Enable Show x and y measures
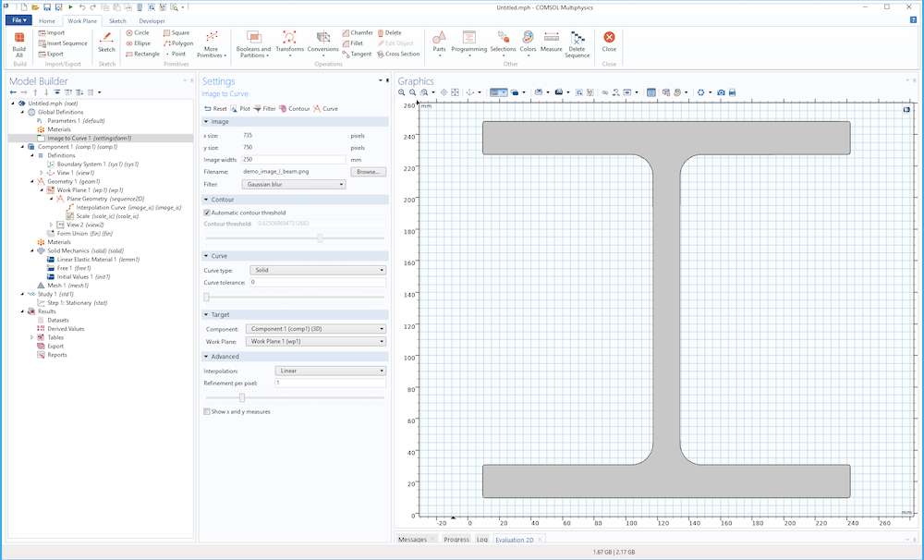The width and height of the screenshot is (924, 560). click(x=207, y=411)
